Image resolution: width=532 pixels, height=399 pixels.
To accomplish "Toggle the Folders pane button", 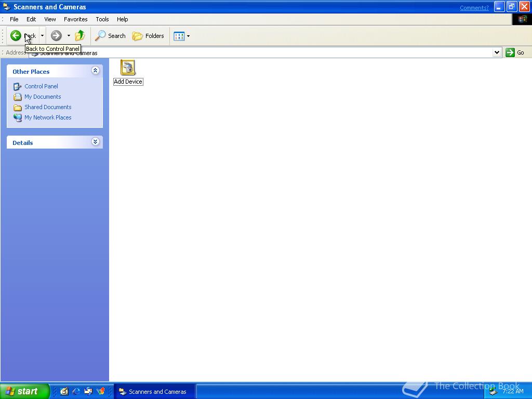I will coord(148,36).
